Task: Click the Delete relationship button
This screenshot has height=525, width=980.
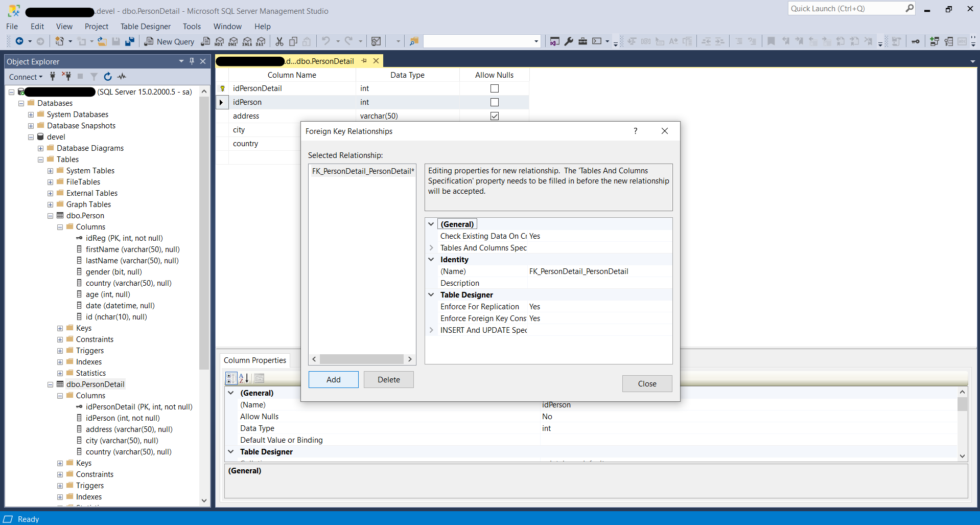Action: pyautogui.click(x=388, y=380)
